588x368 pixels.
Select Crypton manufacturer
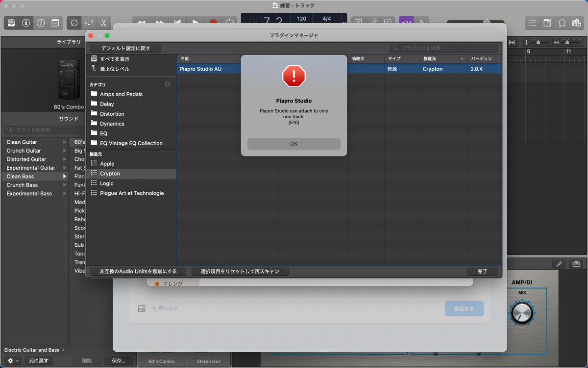coord(131,174)
